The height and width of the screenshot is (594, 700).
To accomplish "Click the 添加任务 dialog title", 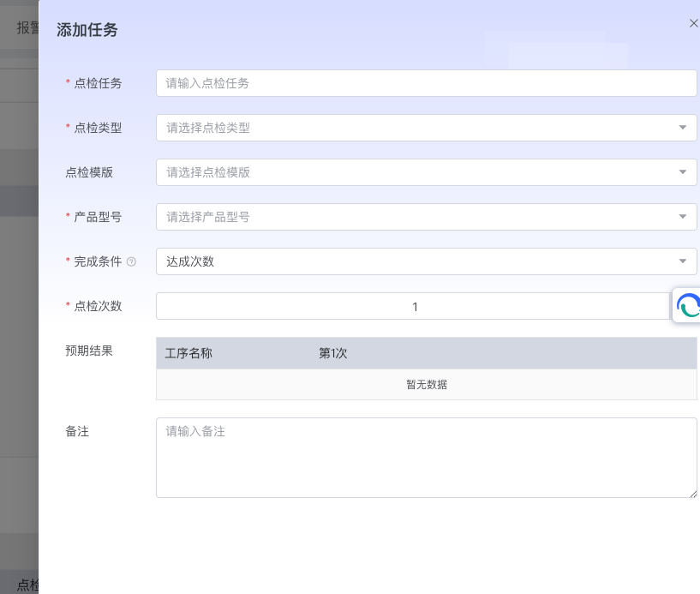I will point(87,30).
